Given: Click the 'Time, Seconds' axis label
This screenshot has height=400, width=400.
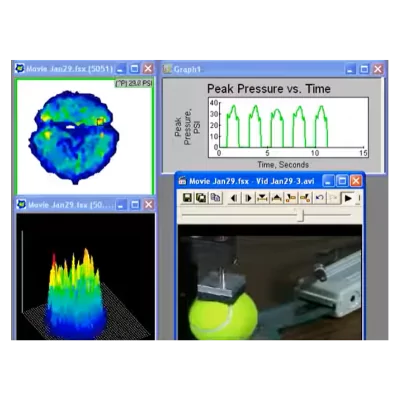Looking at the screenshot, I should [x=283, y=164].
